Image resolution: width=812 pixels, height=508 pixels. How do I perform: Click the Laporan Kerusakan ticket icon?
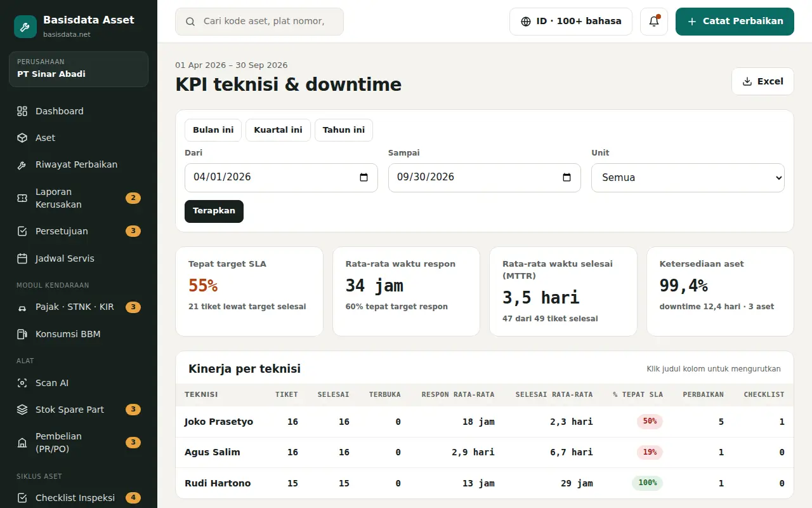(22, 198)
